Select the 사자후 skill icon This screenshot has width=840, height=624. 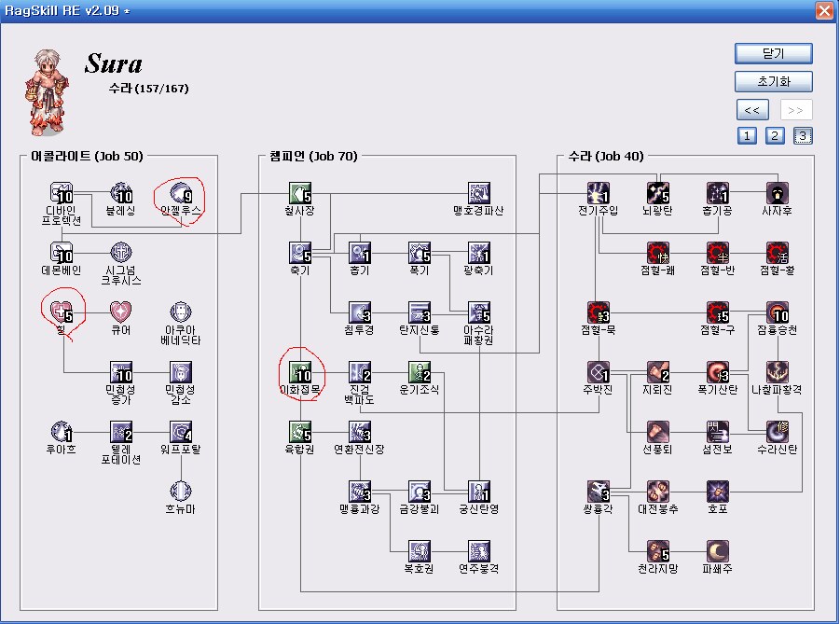tap(778, 193)
